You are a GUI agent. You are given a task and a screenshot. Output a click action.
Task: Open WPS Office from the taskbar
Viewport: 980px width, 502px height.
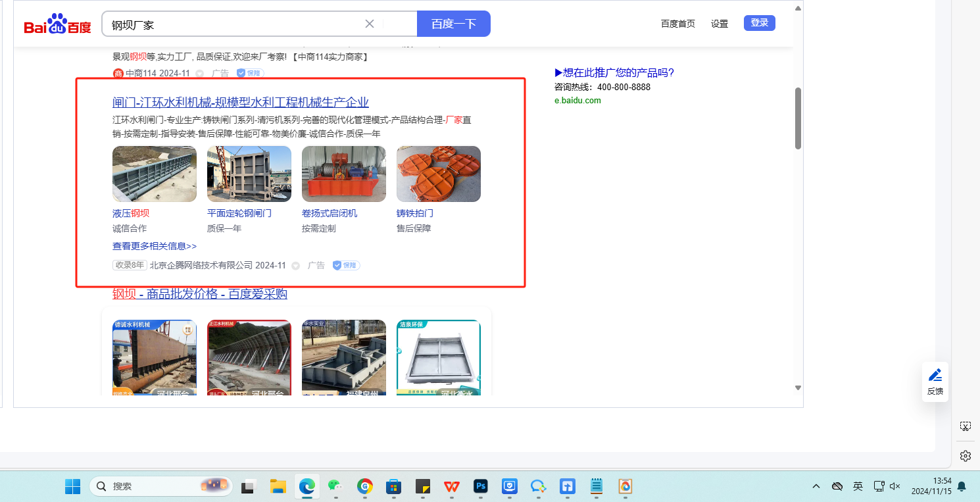(452, 486)
